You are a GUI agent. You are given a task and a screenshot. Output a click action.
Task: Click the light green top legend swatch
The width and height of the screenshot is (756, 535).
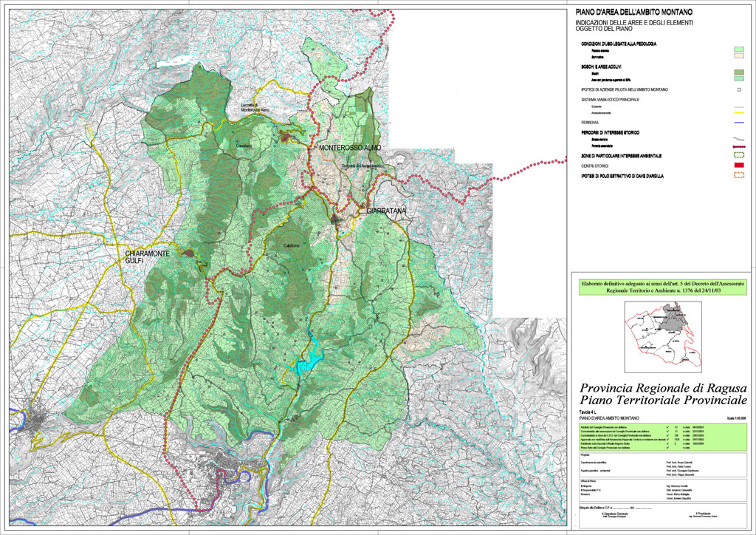(x=738, y=49)
